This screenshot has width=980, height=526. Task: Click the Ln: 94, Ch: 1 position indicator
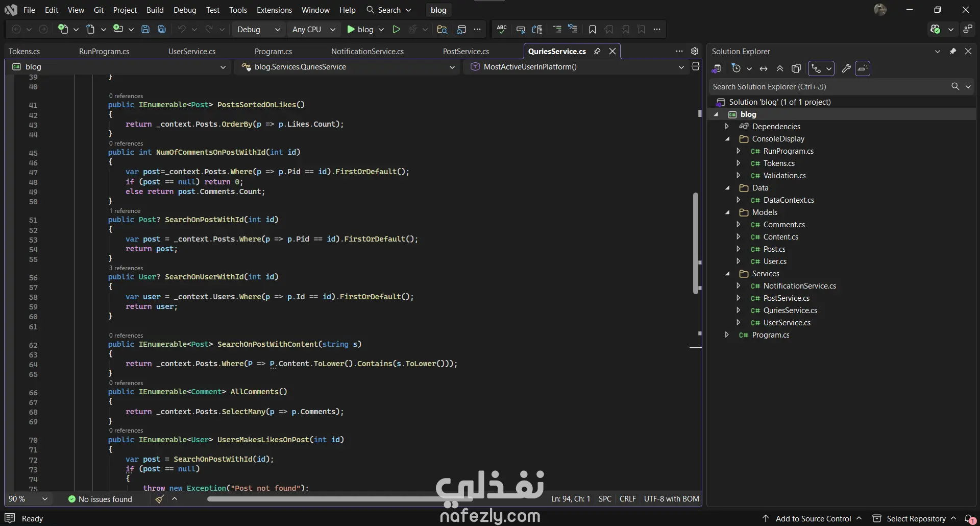coord(571,499)
